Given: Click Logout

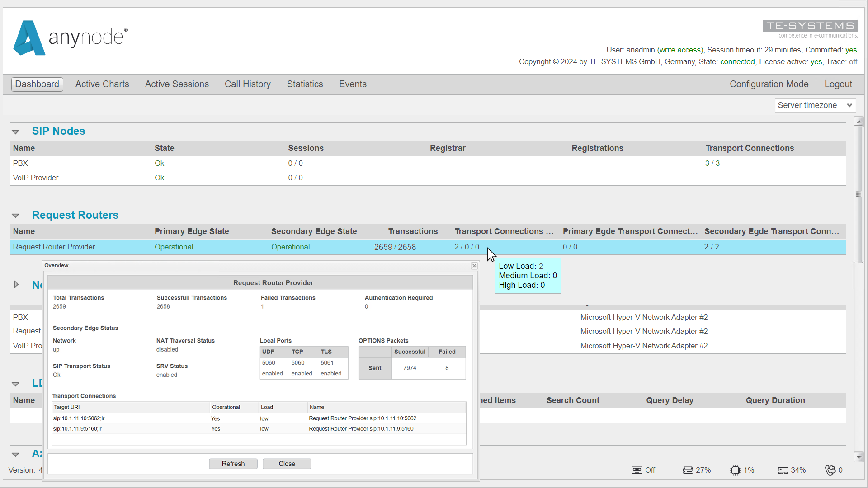Looking at the screenshot, I should click(x=838, y=84).
